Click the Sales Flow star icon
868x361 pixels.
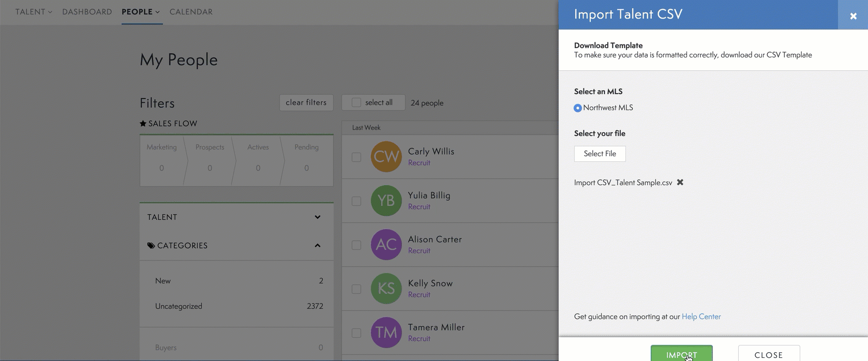143,124
